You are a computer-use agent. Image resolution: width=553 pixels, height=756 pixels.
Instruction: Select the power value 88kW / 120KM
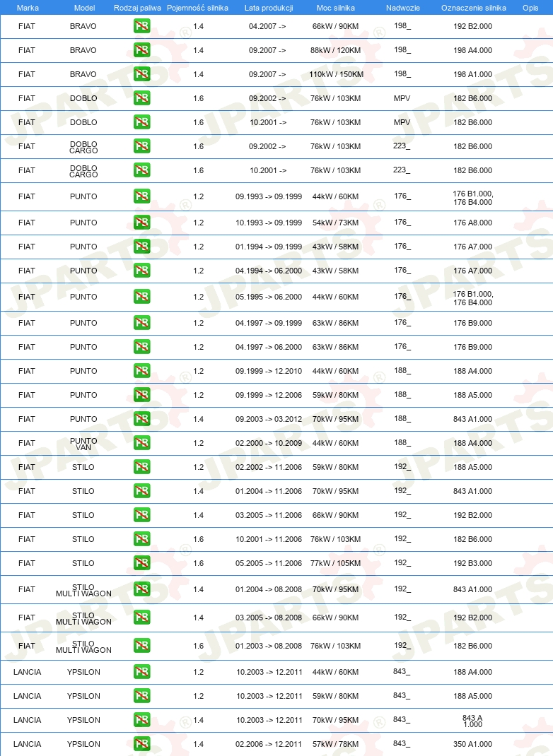pos(335,50)
